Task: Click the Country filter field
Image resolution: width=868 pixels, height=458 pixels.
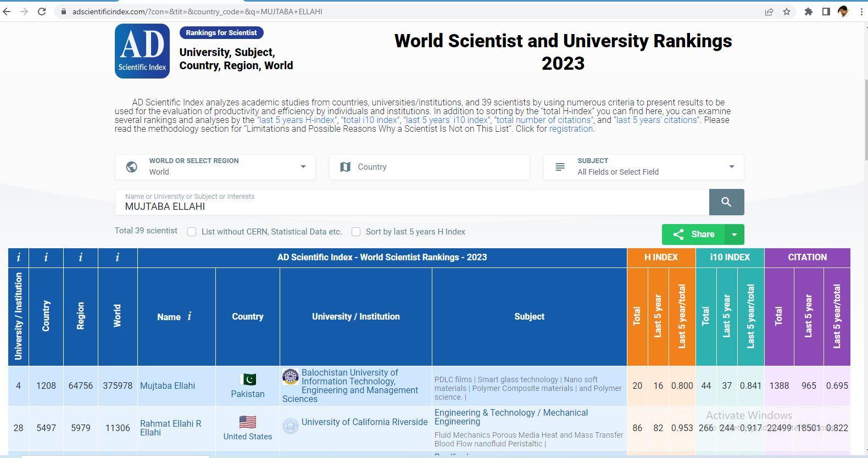Action: tap(430, 167)
